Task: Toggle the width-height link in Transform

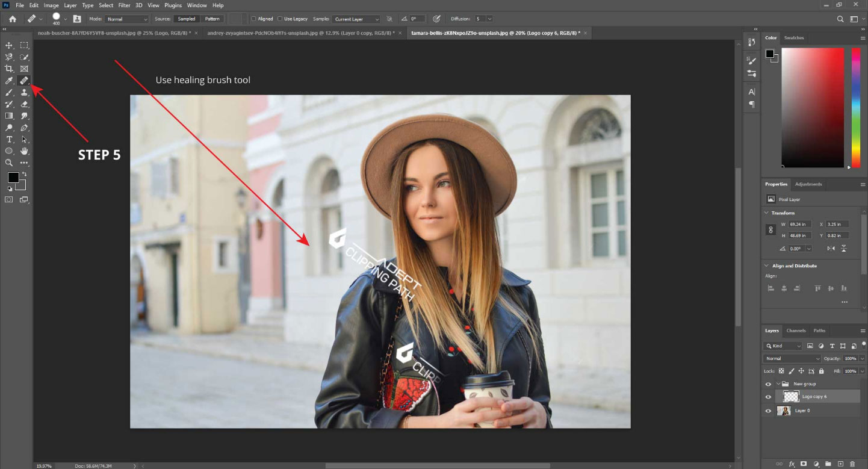Action: coord(770,229)
